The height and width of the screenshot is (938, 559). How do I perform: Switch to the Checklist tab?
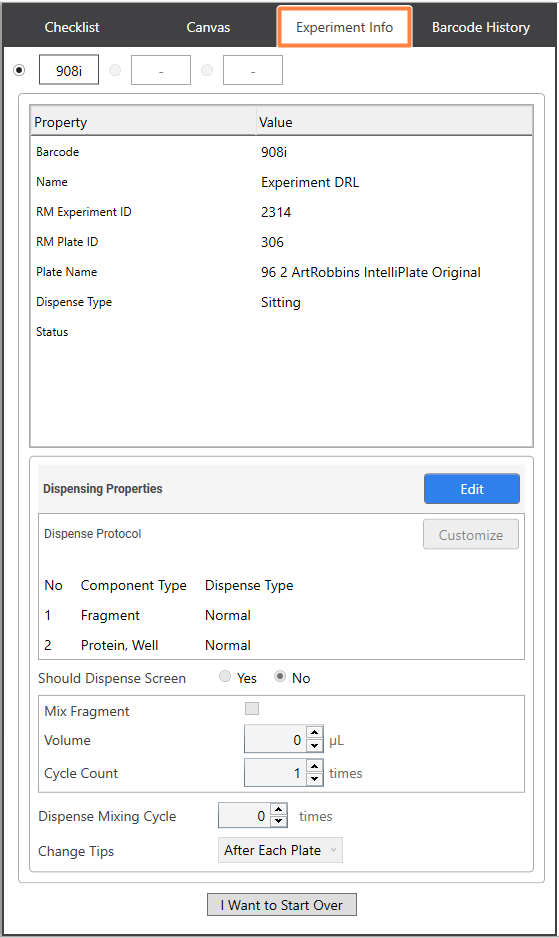[72, 27]
